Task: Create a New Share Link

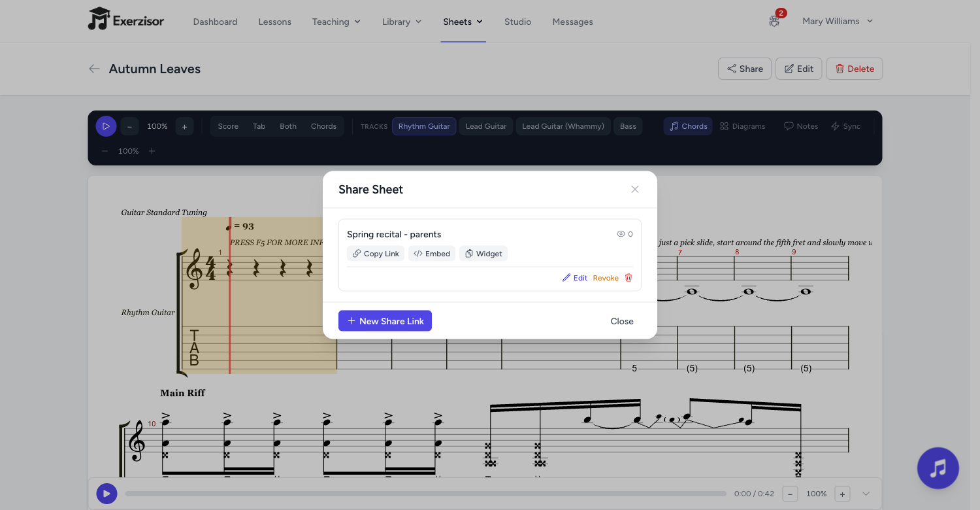Action: (x=385, y=321)
